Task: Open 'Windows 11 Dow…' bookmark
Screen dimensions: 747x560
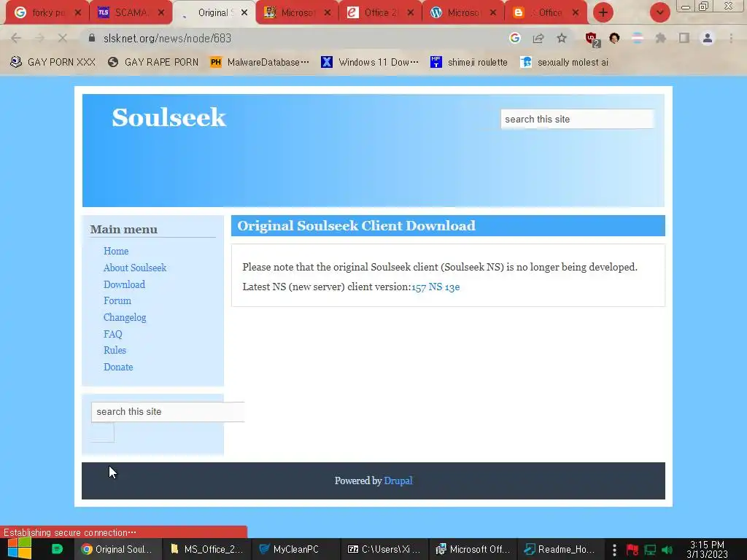Action: click(x=370, y=62)
